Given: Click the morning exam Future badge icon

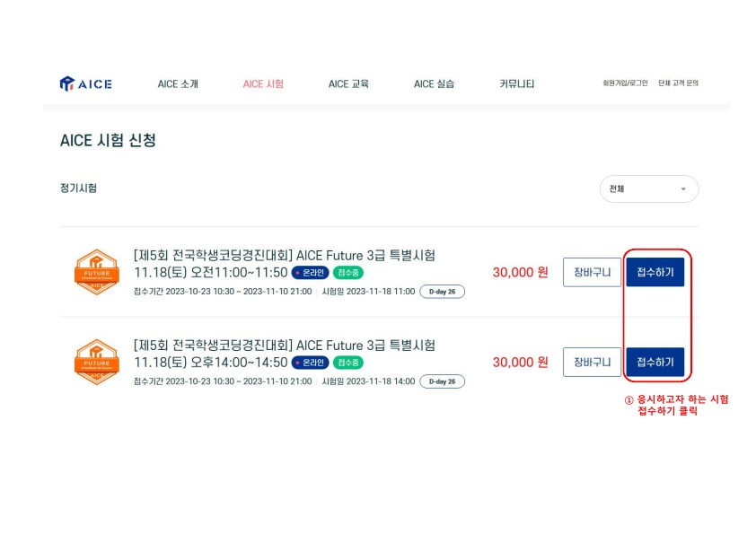Looking at the screenshot, I should (96, 272).
